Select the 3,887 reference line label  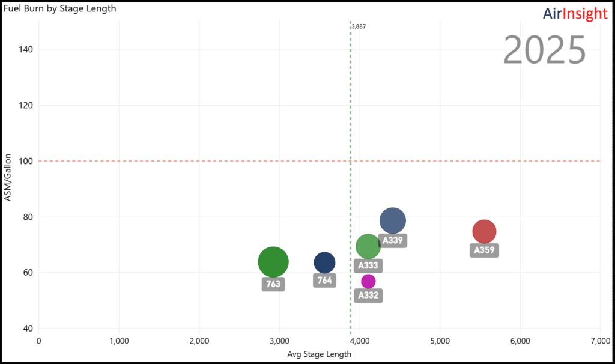point(359,26)
